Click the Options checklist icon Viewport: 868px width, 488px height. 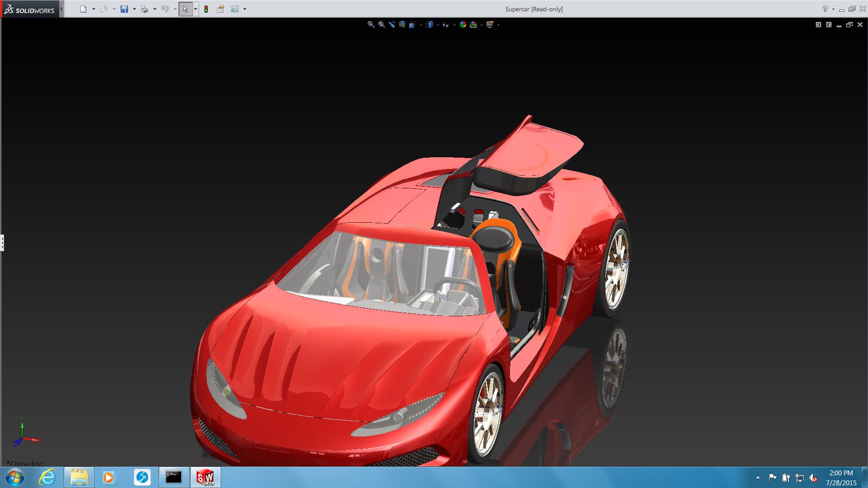point(235,9)
